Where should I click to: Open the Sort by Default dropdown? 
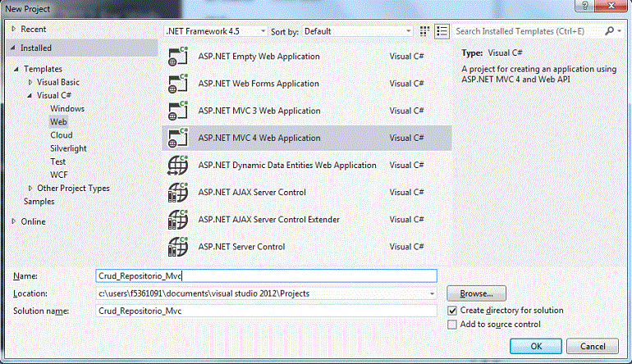[x=358, y=31]
